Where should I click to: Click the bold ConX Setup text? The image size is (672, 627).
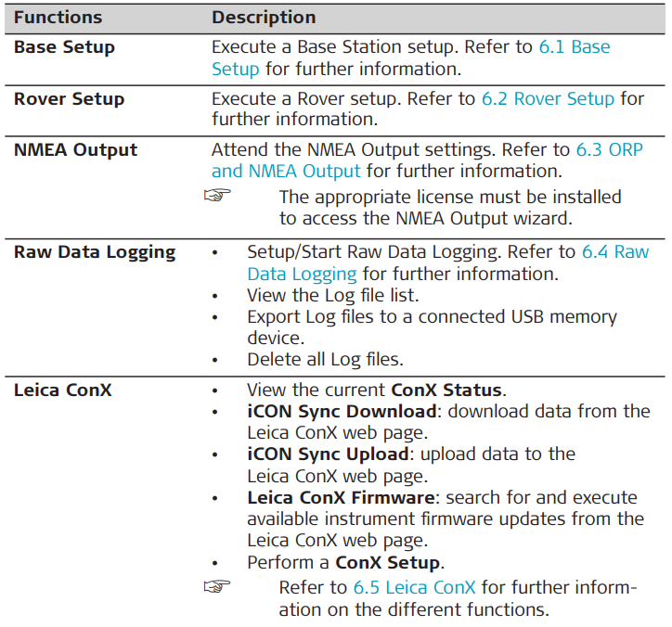pyautogui.click(x=389, y=563)
